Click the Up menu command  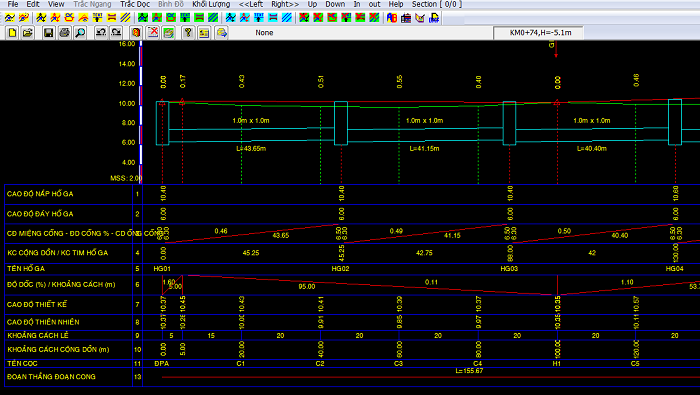pos(312,4)
